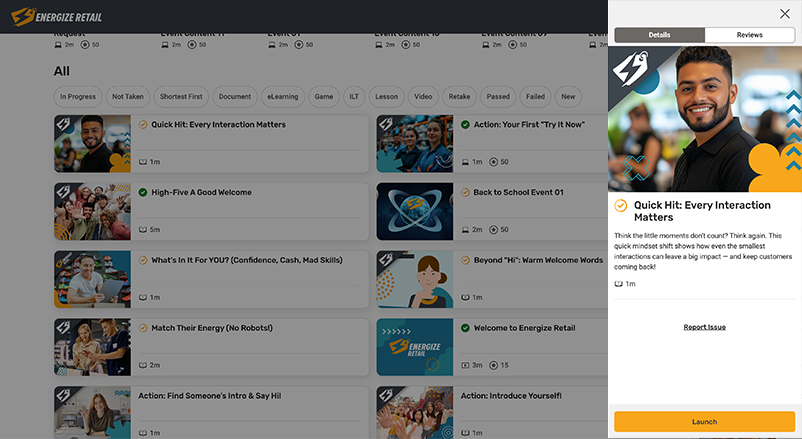
Task: Click points icon showing 15 on Welcome card
Action: [493, 365]
